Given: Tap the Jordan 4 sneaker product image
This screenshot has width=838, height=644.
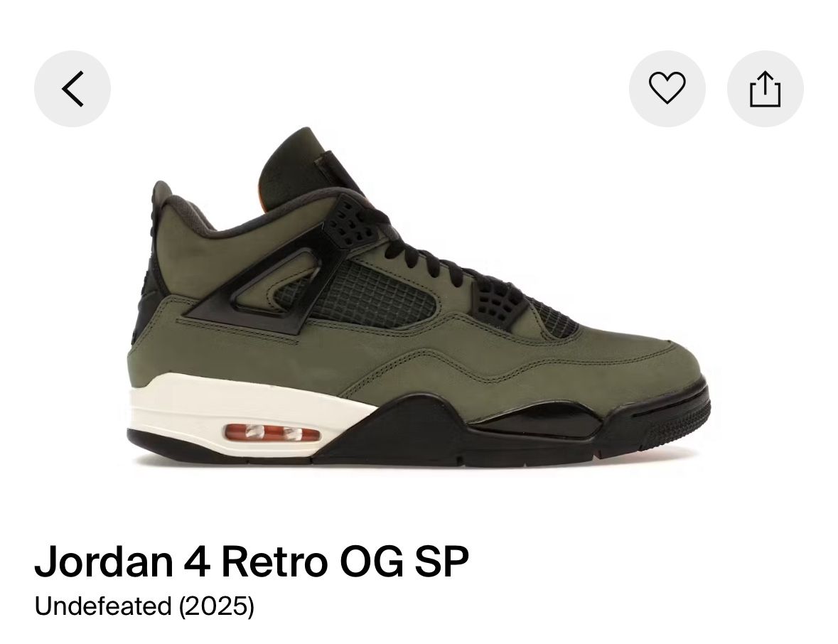Looking at the screenshot, I should click(419, 296).
